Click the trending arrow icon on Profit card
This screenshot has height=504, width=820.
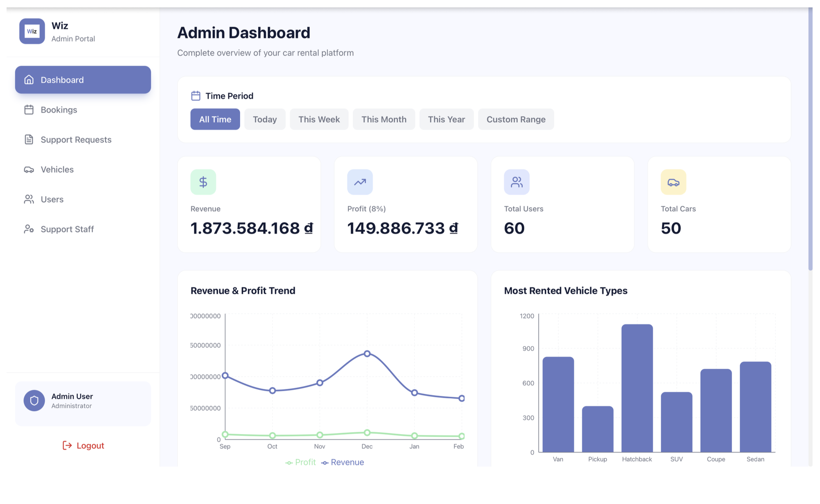360,182
